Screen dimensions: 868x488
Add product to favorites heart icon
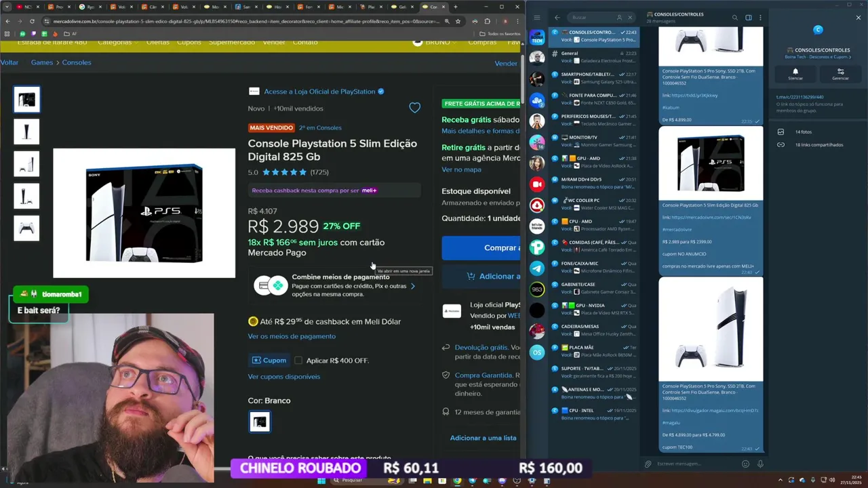pyautogui.click(x=414, y=108)
